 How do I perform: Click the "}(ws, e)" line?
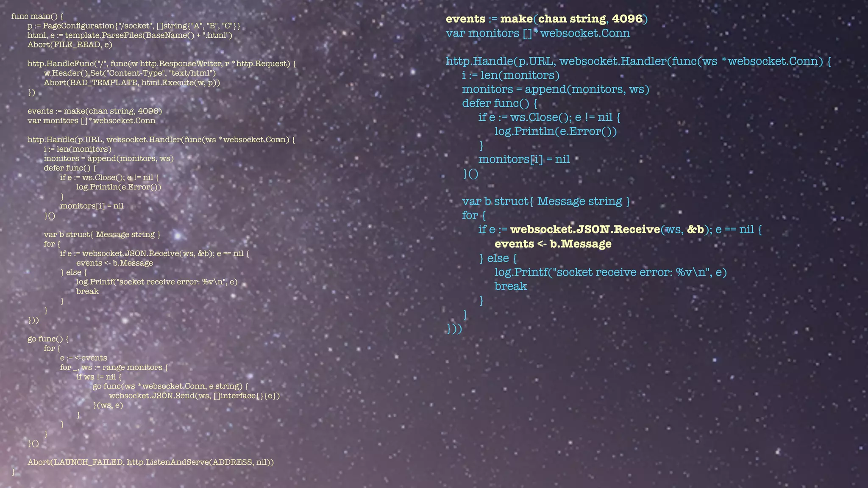[108, 405]
